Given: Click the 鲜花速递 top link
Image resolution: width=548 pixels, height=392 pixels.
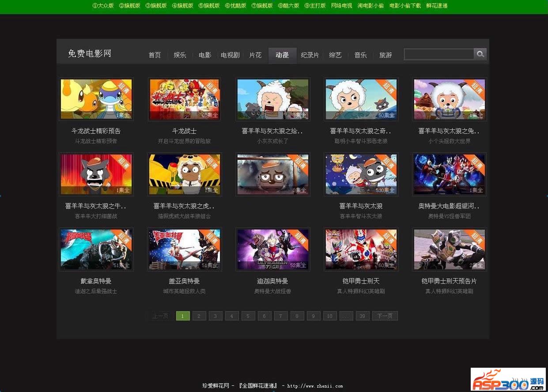Looking at the screenshot, I should point(437,6).
